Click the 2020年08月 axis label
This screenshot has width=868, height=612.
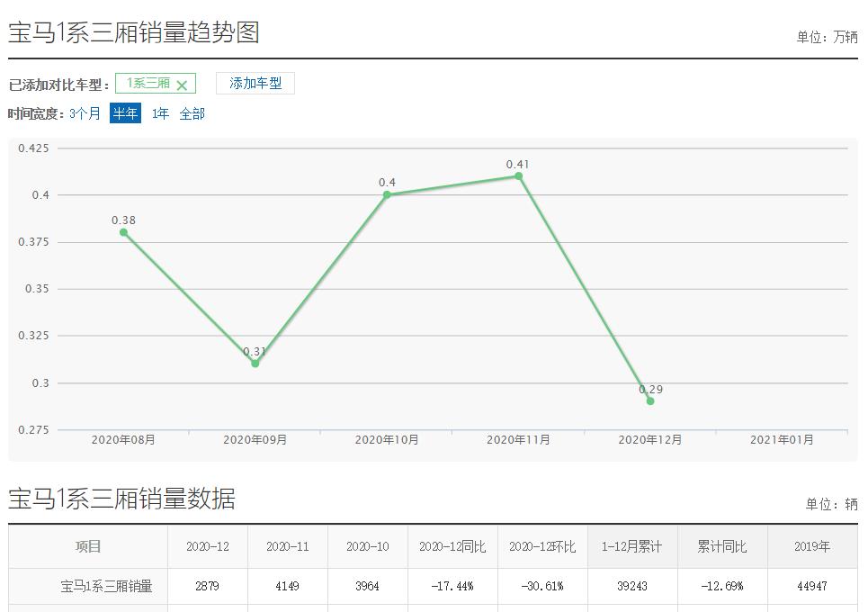pos(123,440)
